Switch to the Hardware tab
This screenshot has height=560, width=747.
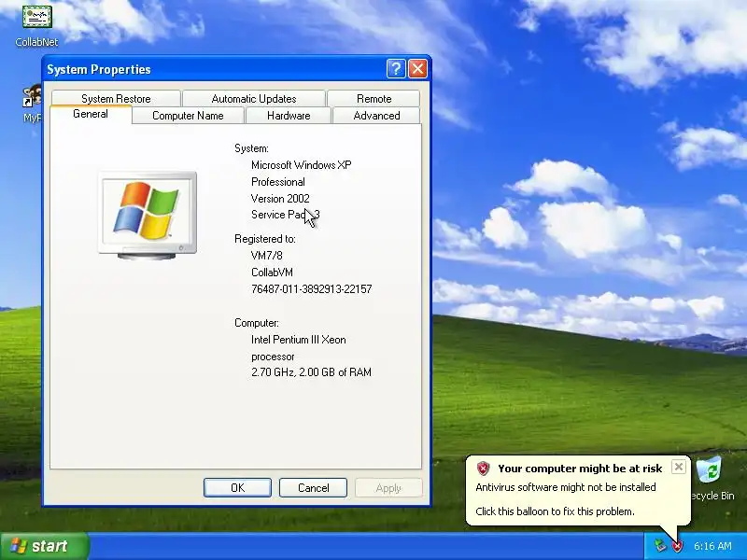[x=289, y=116]
